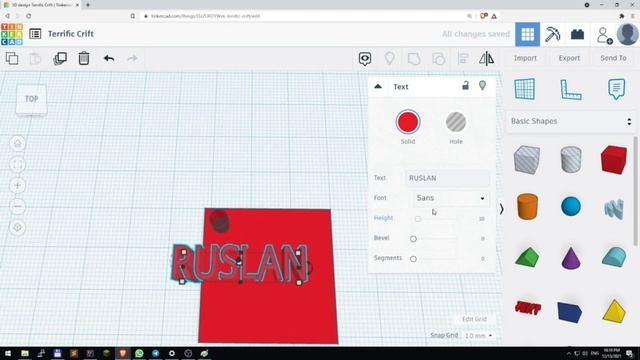Open the Basic Shapes category dropdown
640x360 pixels.
click(x=571, y=121)
